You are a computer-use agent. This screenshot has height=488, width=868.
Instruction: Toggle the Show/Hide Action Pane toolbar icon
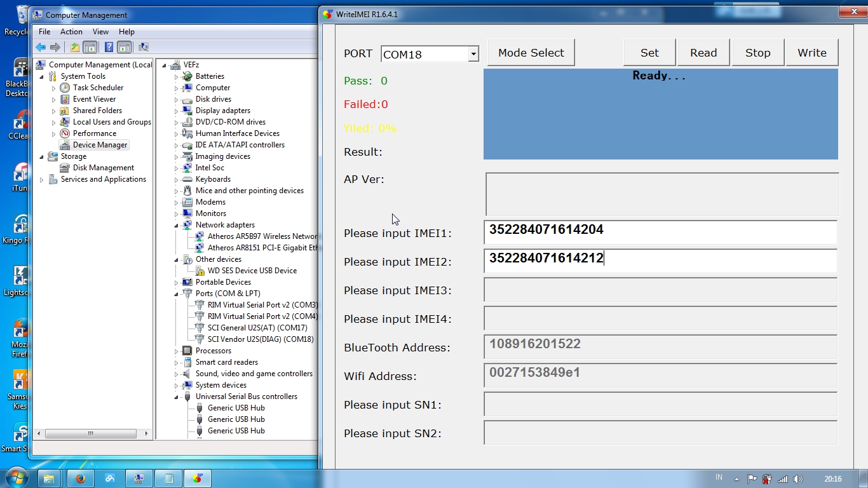125,47
